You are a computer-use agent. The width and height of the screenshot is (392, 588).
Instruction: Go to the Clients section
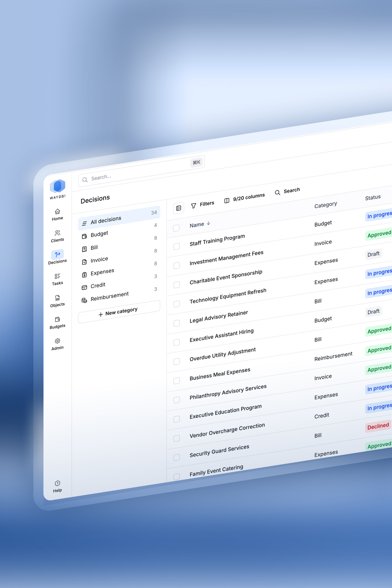click(57, 236)
